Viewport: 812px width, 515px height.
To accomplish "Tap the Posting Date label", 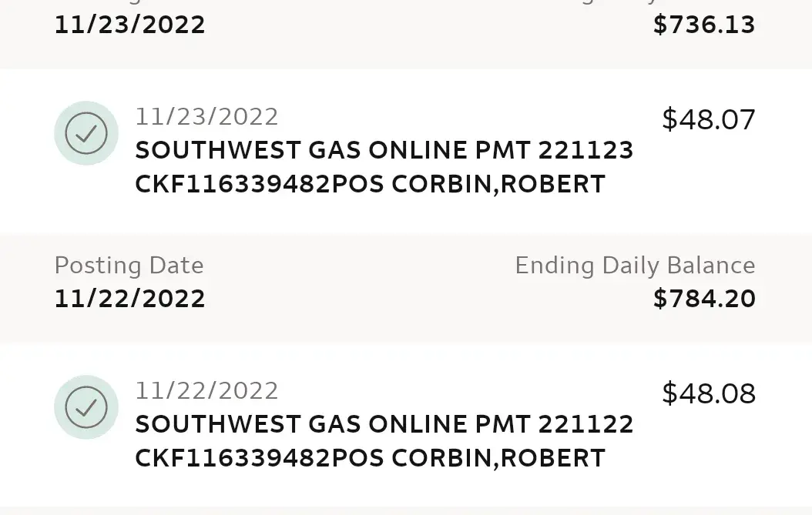I will coord(129,266).
